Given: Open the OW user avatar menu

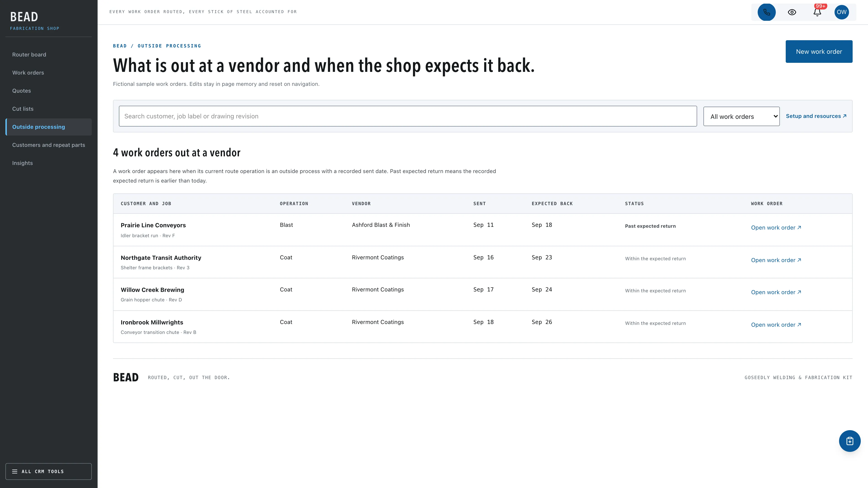Looking at the screenshot, I should [x=841, y=12].
